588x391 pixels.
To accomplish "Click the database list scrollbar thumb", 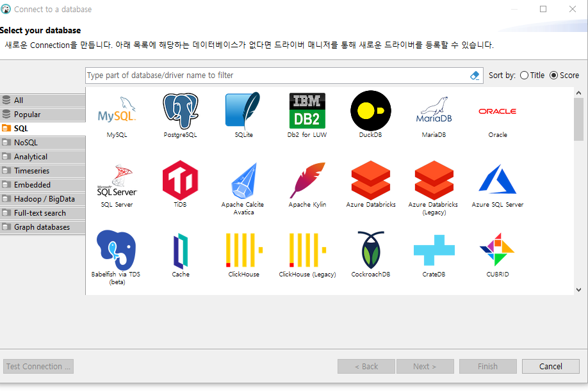I will pos(578,119).
